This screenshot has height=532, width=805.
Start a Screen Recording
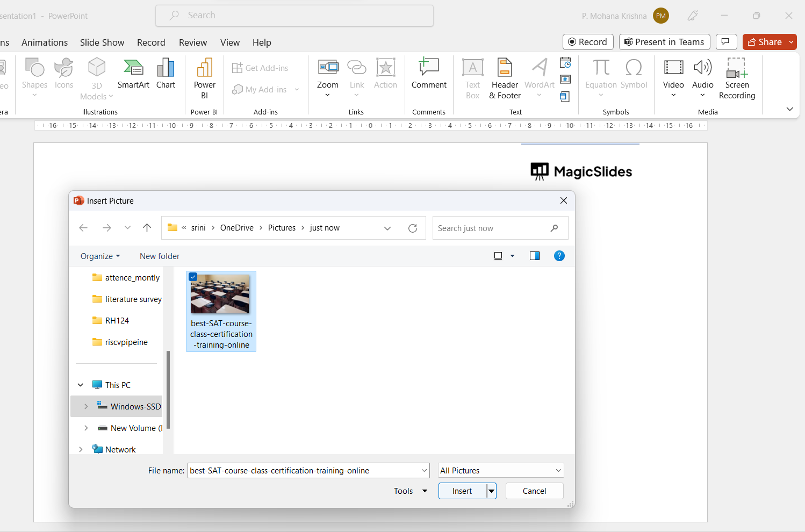pos(737,78)
